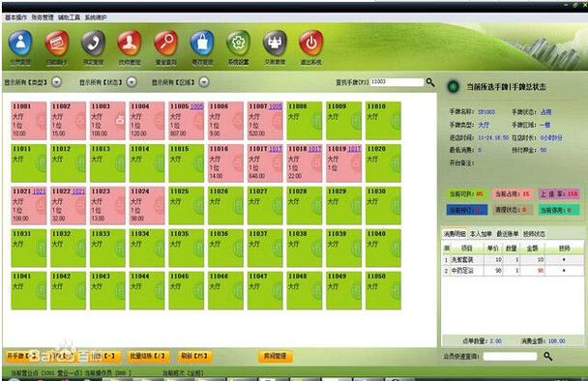Select free hand-card tile 11010
The height and width of the screenshot is (381, 588).
coord(383,121)
